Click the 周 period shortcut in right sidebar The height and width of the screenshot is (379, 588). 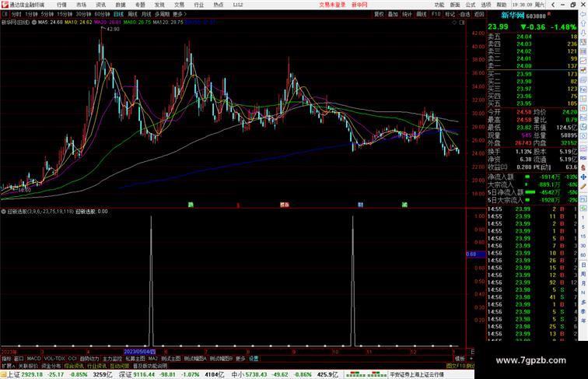(583, 274)
